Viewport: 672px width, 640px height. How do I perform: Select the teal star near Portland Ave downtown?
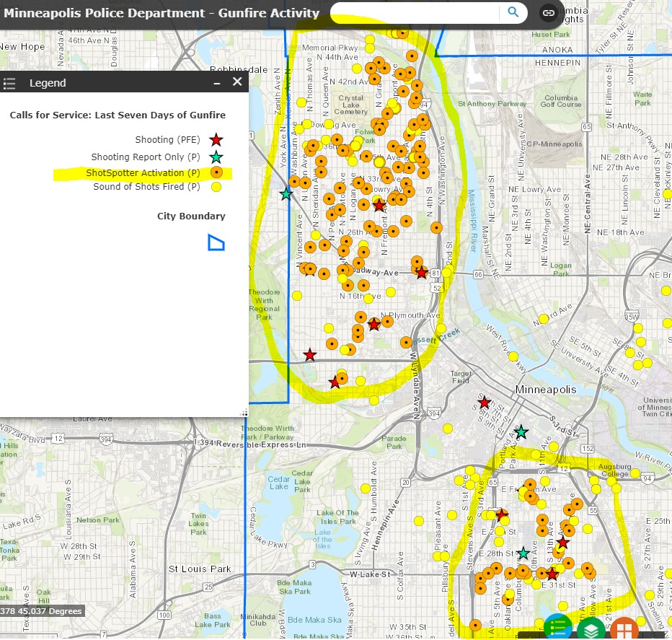(521, 431)
